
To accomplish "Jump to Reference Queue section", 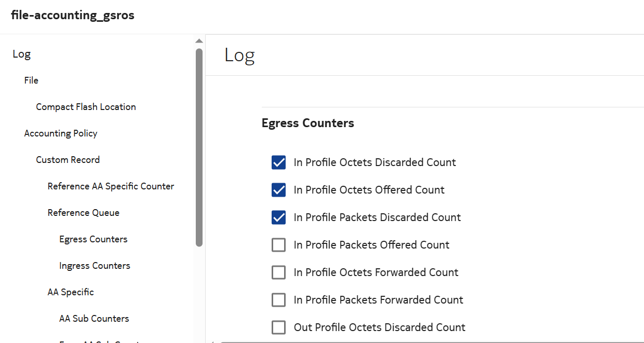I will click(x=83, y=213).
